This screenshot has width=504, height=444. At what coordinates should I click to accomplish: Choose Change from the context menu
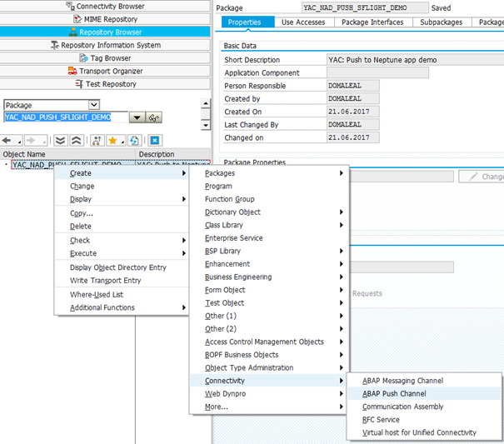122,186
